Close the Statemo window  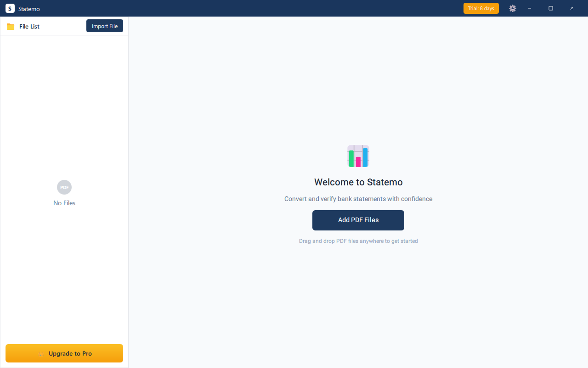tap(572, 8)
